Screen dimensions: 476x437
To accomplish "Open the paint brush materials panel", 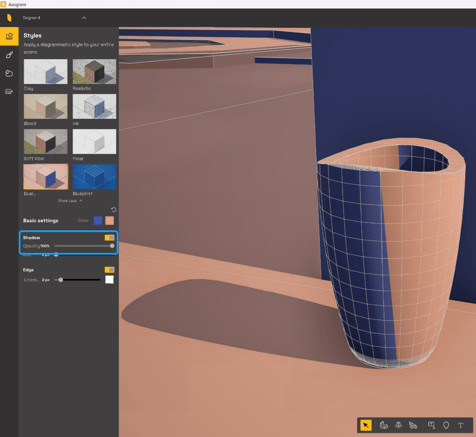I will pyautogui.click(x=9, y=55).
